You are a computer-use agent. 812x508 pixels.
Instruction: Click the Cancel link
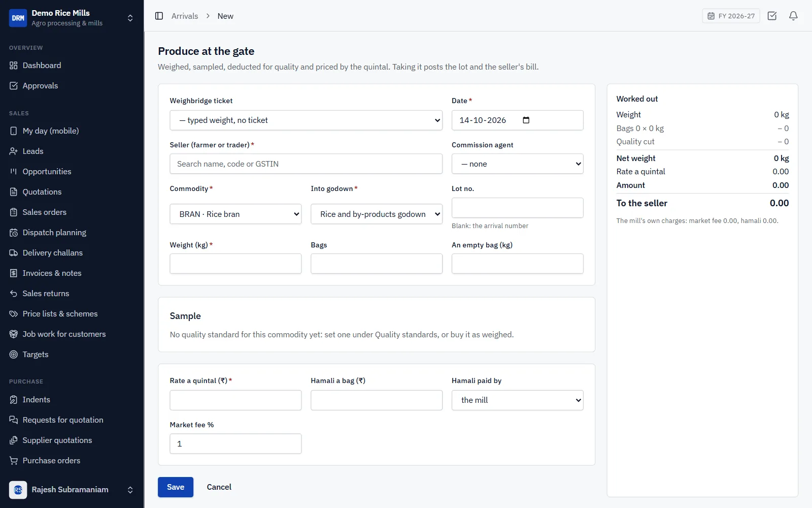pos(219,487)
